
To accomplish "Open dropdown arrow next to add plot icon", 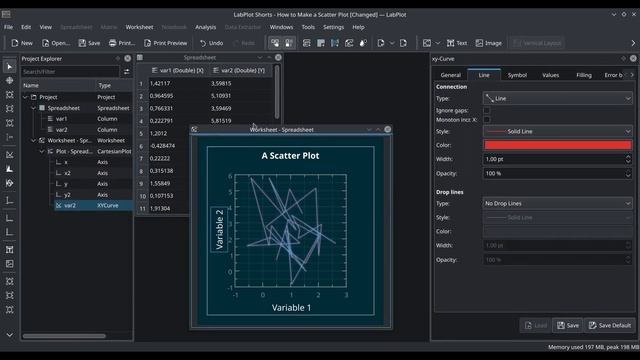I will (438, 43).
